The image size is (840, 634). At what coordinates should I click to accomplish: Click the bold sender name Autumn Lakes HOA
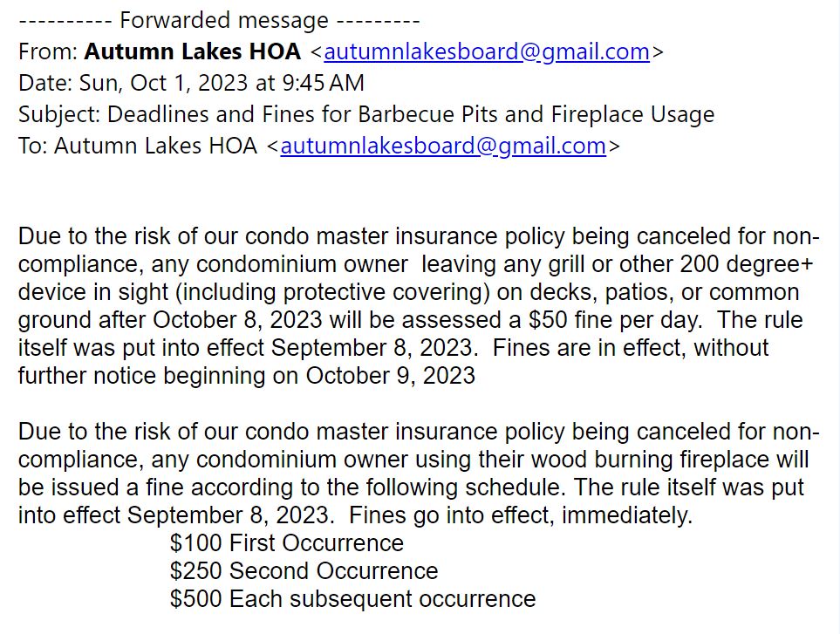[x=193, y=51]
